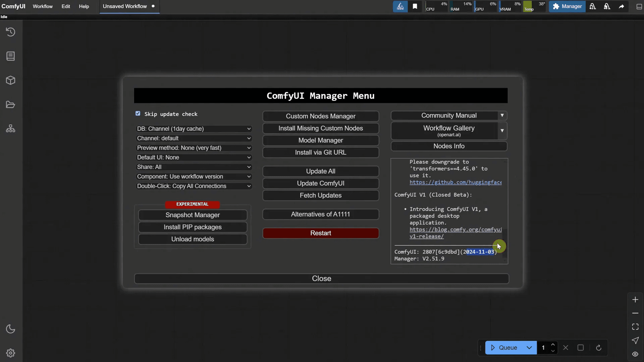Open Double-Click: Copy All Connections dropdown

pos(194,186)
